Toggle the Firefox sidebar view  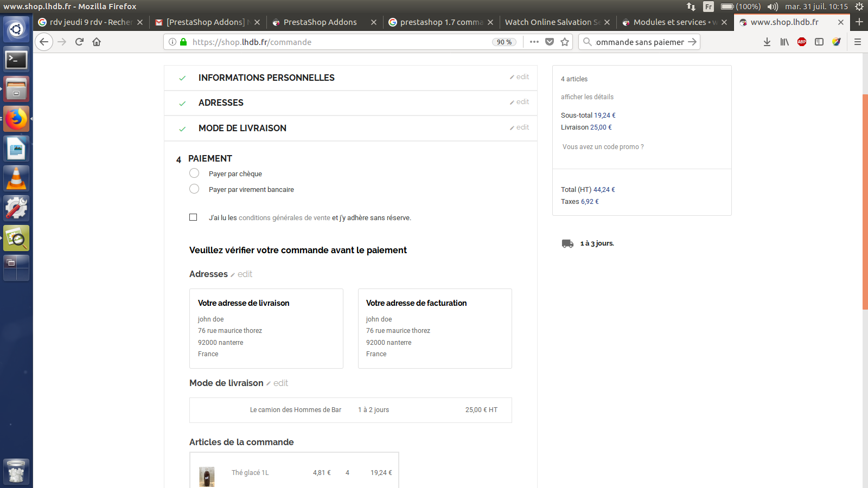click(819, 42)
